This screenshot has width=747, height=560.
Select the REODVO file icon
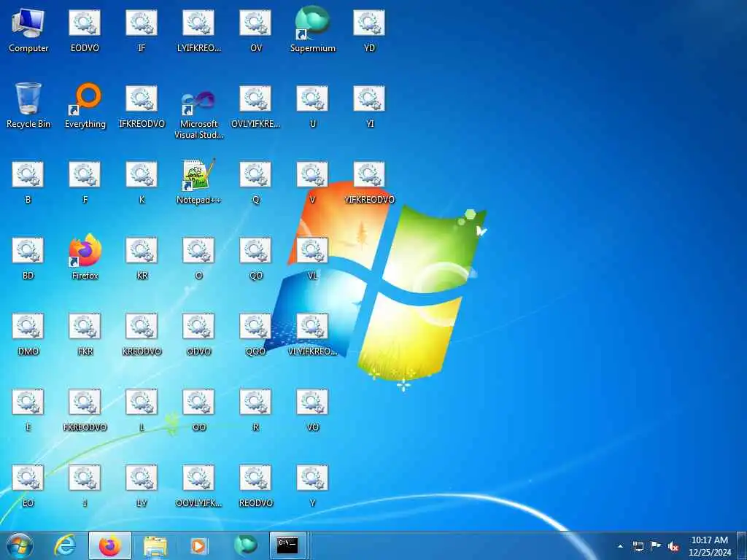[256, 485]
